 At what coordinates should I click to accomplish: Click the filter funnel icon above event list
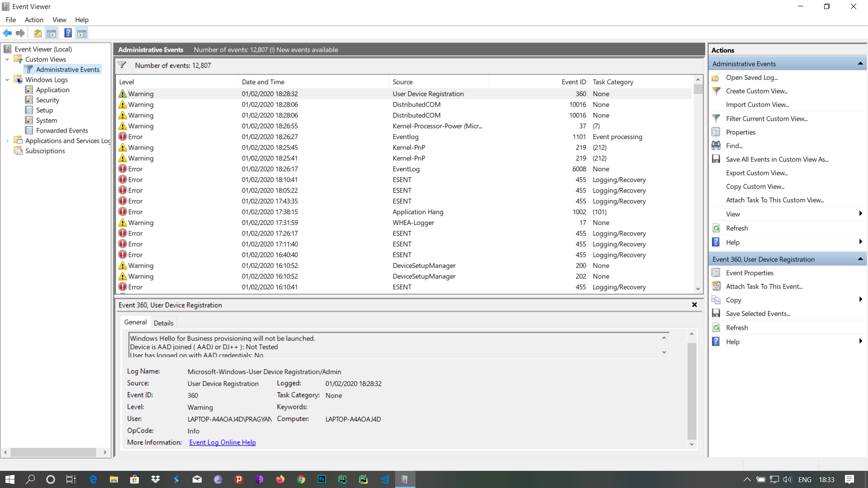coord(122,65)
